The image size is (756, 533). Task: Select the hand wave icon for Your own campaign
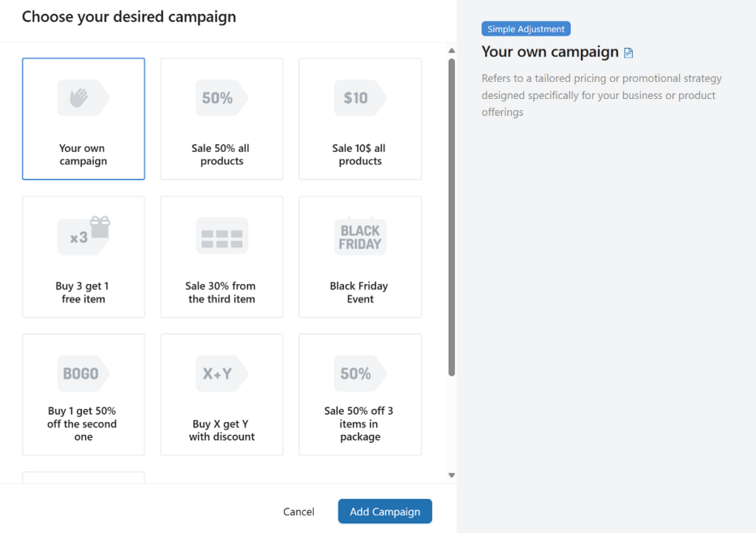(x=83, y=97)
